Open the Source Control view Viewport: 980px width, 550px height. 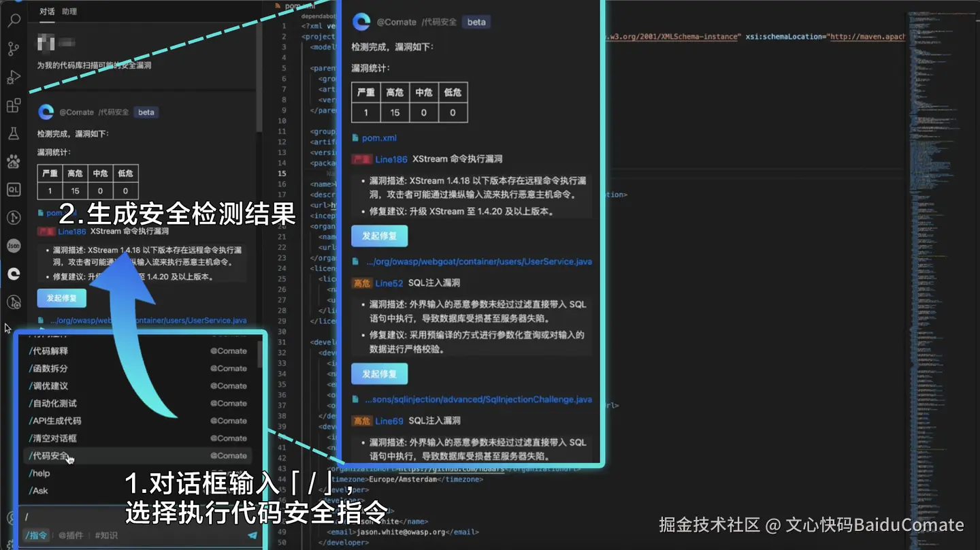coord(14,49)
